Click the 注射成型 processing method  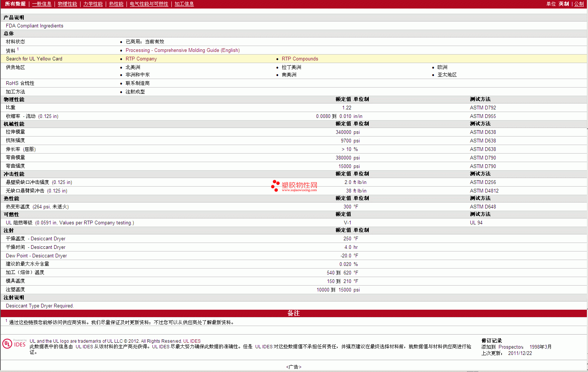(135, 92)
